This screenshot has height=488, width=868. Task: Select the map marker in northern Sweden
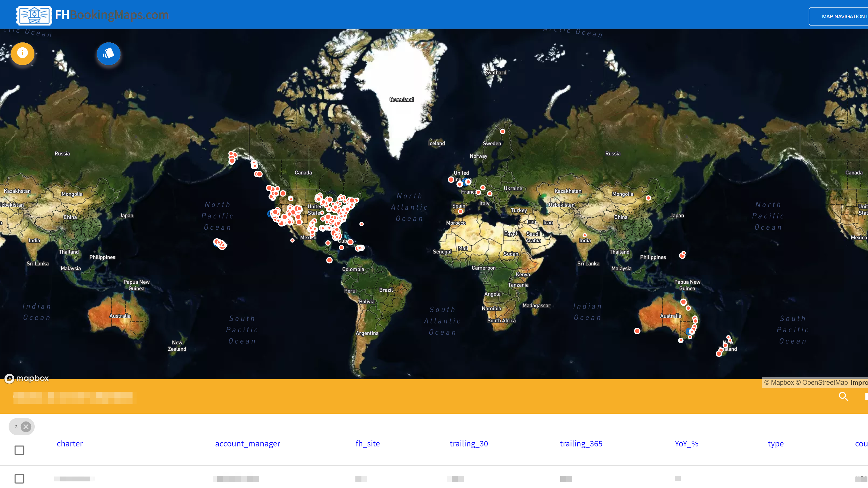coord(502,131)
